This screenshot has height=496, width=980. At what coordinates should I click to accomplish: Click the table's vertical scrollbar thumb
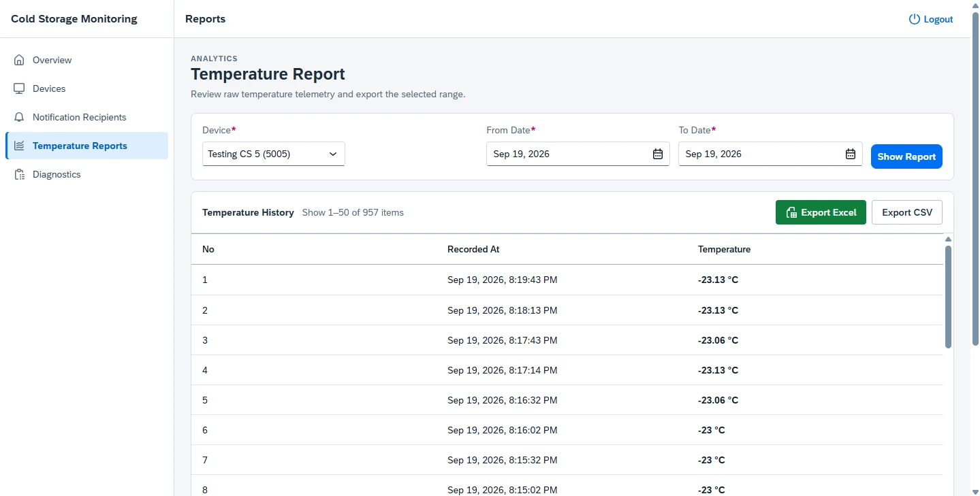(x=948, y=297)
